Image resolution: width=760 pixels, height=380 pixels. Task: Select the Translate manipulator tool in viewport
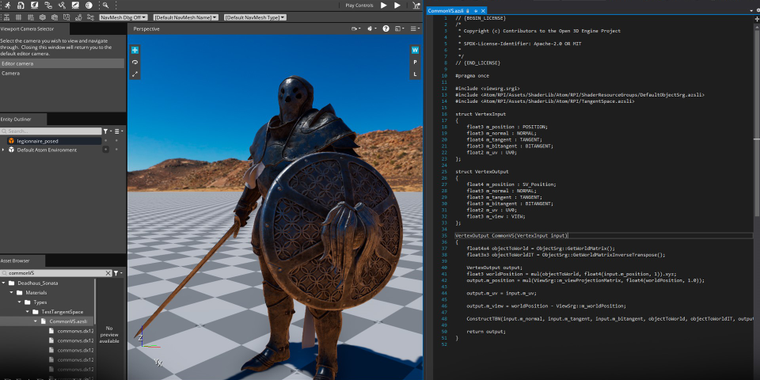coord(135,50)
